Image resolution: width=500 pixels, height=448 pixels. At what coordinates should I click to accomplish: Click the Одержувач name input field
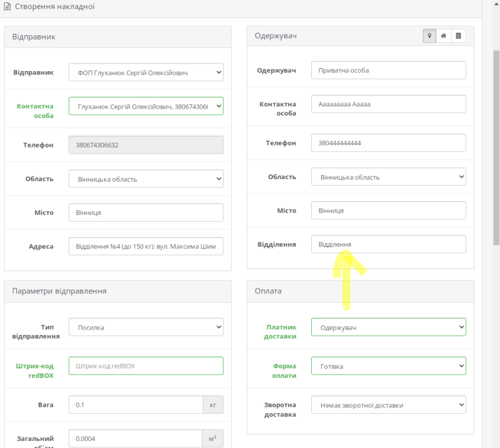[x=388, y=70]
